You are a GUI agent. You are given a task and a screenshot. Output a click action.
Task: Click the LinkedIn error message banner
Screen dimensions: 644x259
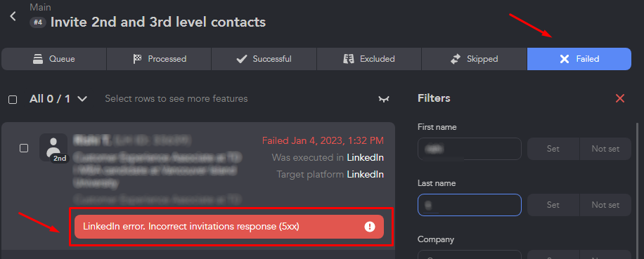(x=229, y=227)
